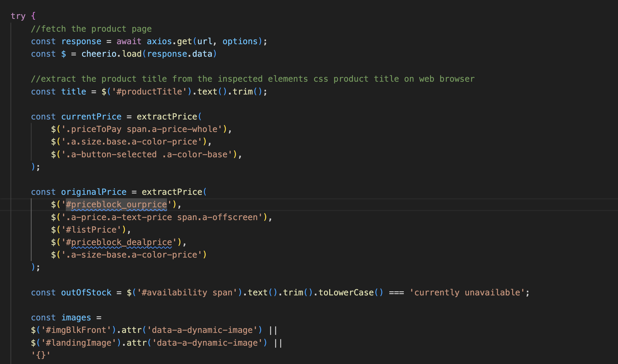Click the '#listPrice' selector string
The image size is (618, 364).
[91, 230]
